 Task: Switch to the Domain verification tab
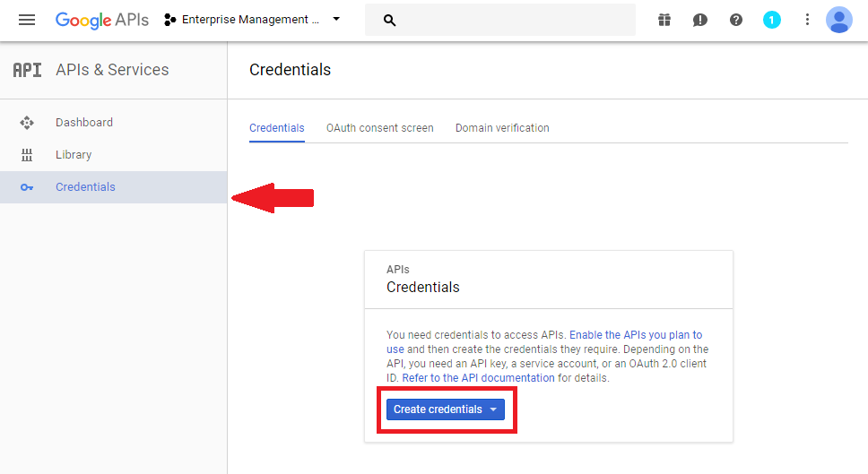coord(502,128)
